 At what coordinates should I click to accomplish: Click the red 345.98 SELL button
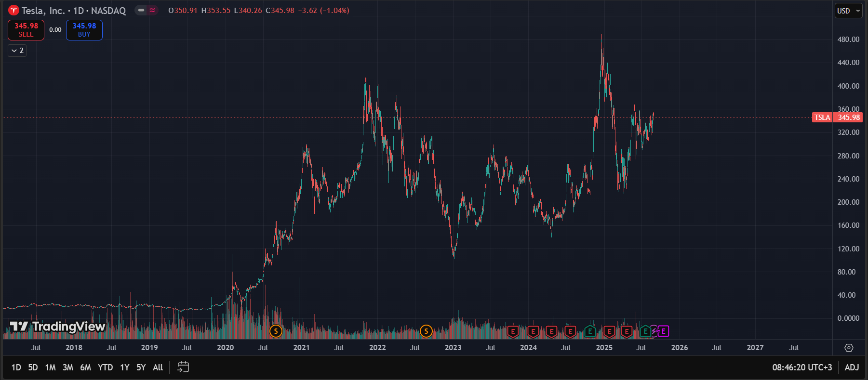click(x=26, y=30)
